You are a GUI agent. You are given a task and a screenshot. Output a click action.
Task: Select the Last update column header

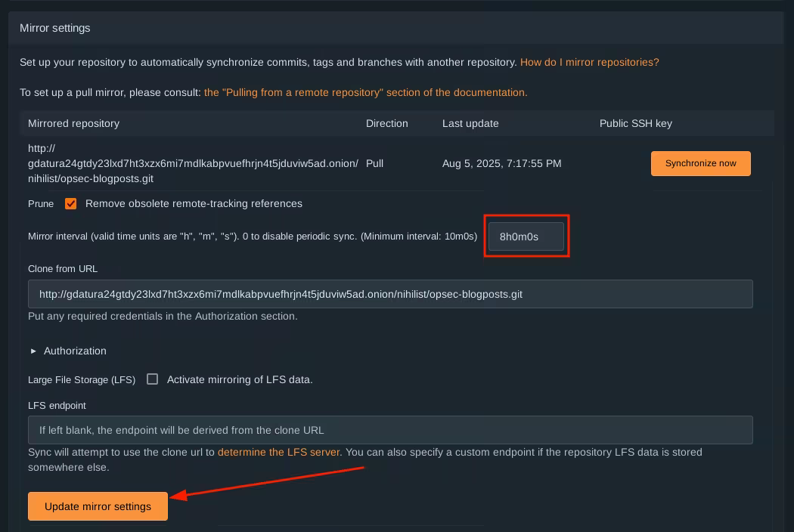(x=470, y=123)
